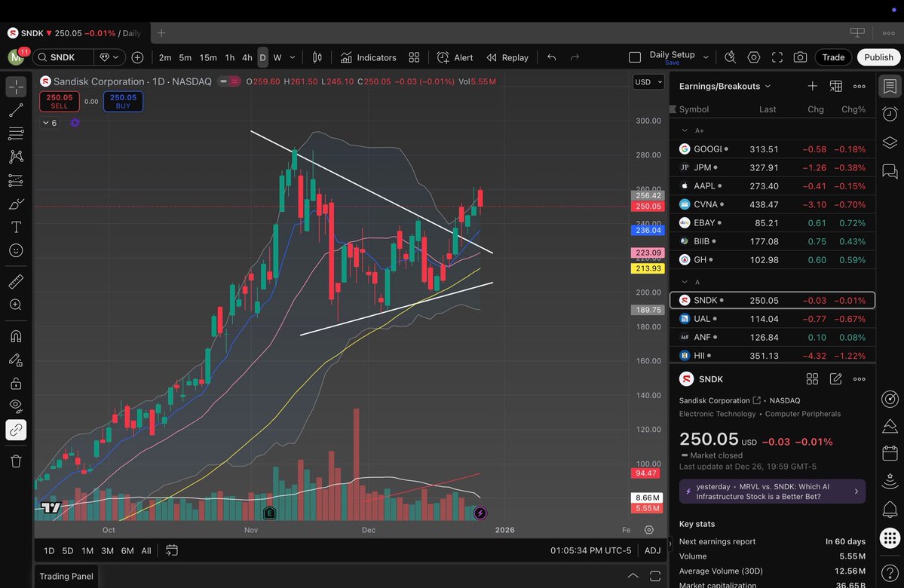The image size is (904, 588).
Task: Delete drawings with the trash icon
Action: (16, 461)
